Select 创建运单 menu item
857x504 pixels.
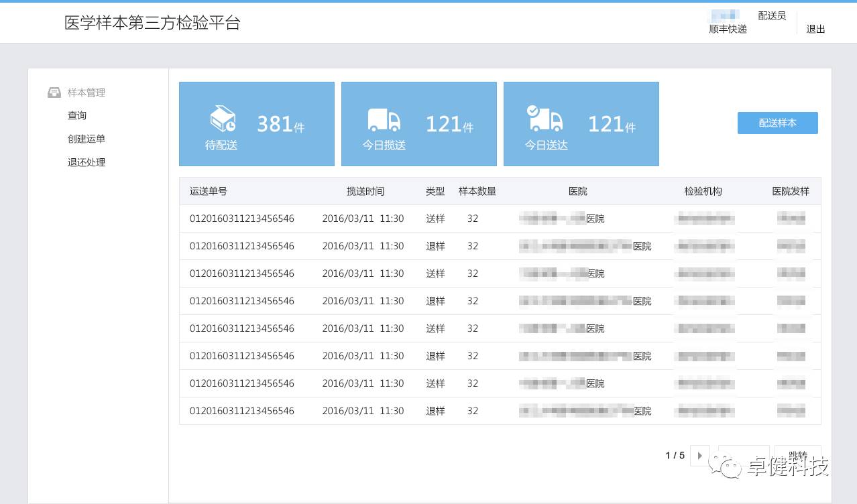point(86,139)
